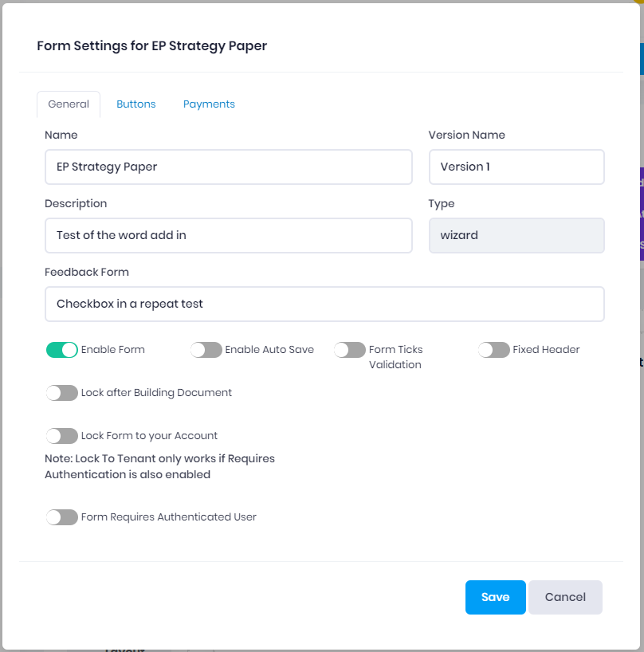The width and height of the screenshot is (644, 652).
Task: Cancel the form settings dialog
Action: [x=565, y=598]
